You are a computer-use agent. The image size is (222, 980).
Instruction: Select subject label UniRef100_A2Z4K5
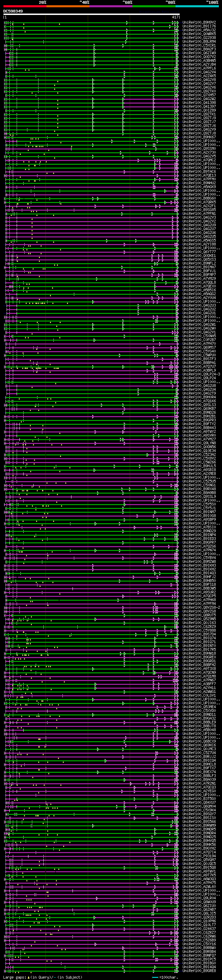pos(199,76)
